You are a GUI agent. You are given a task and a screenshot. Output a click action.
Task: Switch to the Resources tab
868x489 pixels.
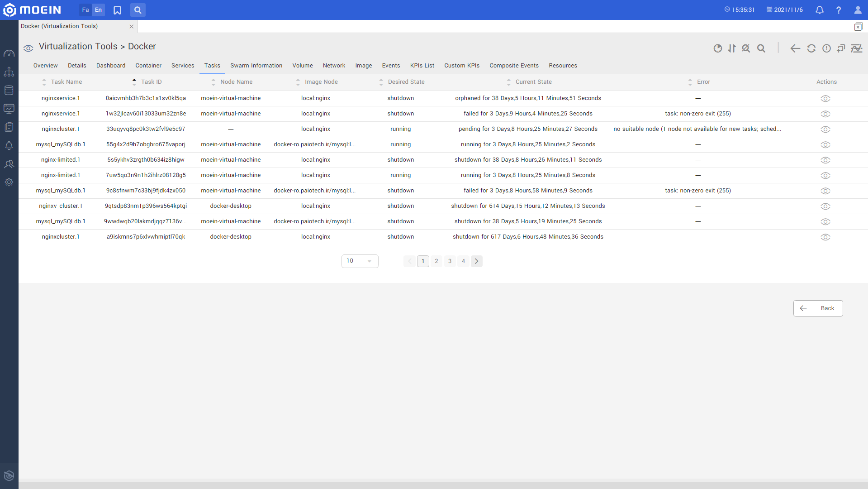point(563,66)
